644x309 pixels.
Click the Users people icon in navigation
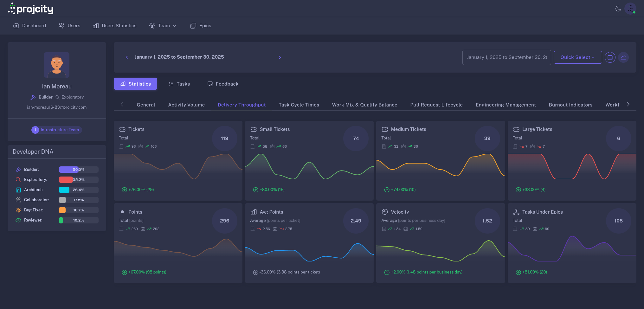coord(61,26)
